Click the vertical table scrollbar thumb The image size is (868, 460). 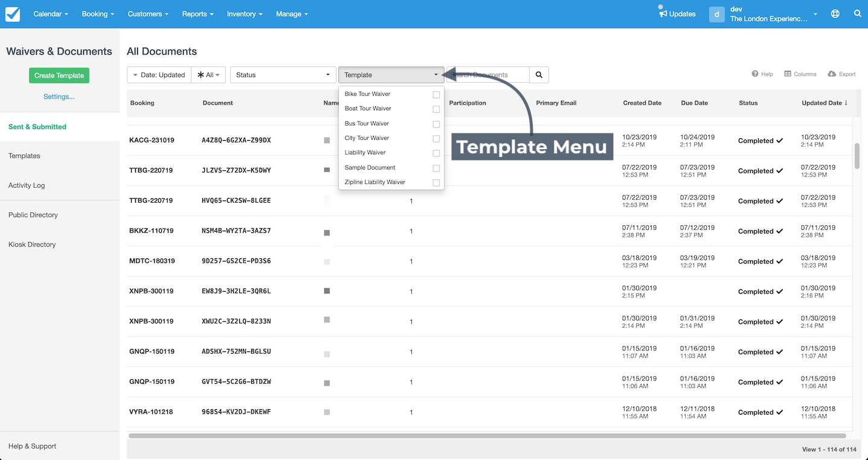[857, 156]
